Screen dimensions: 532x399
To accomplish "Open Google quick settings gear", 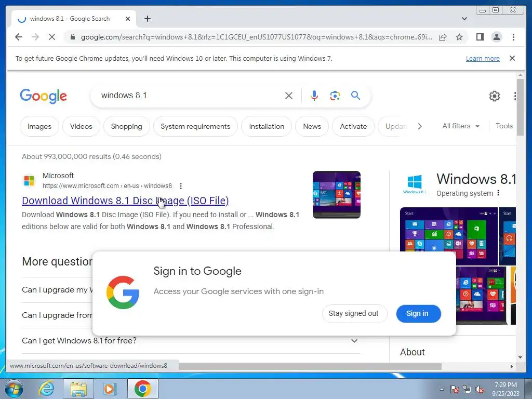I will [x=495, y=96].
